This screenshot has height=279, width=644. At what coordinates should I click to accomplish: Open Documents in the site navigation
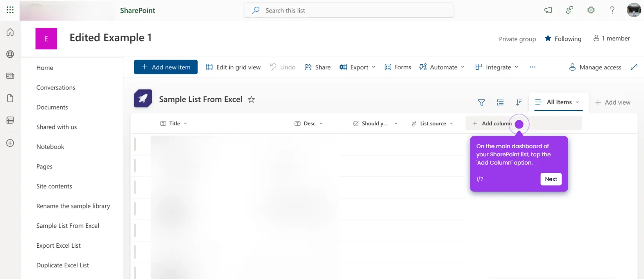[52, 107]
